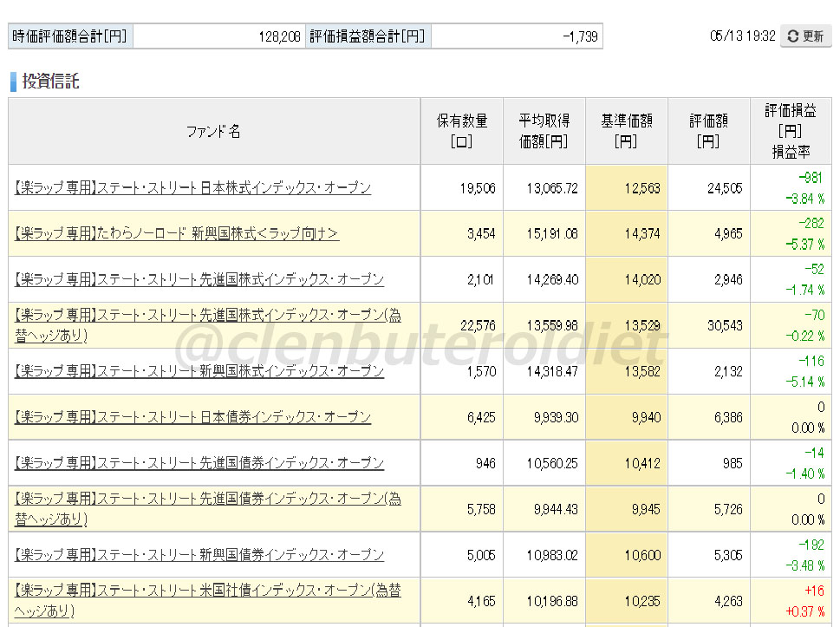Image resolution: width=840 pixels, height=627 pixels.
Task: Click the 保有数量 column header
Action: [462, 131]
